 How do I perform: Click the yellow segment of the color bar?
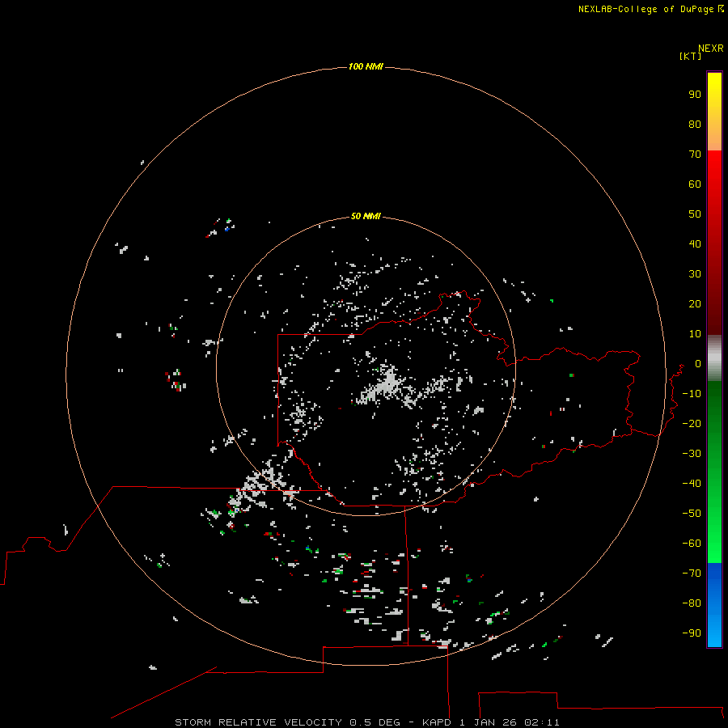pyautogui.click(x=714, y=112)
